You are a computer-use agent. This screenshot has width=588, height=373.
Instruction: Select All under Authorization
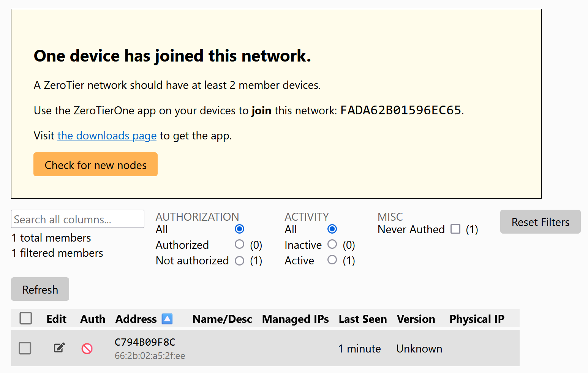(239, 229)
